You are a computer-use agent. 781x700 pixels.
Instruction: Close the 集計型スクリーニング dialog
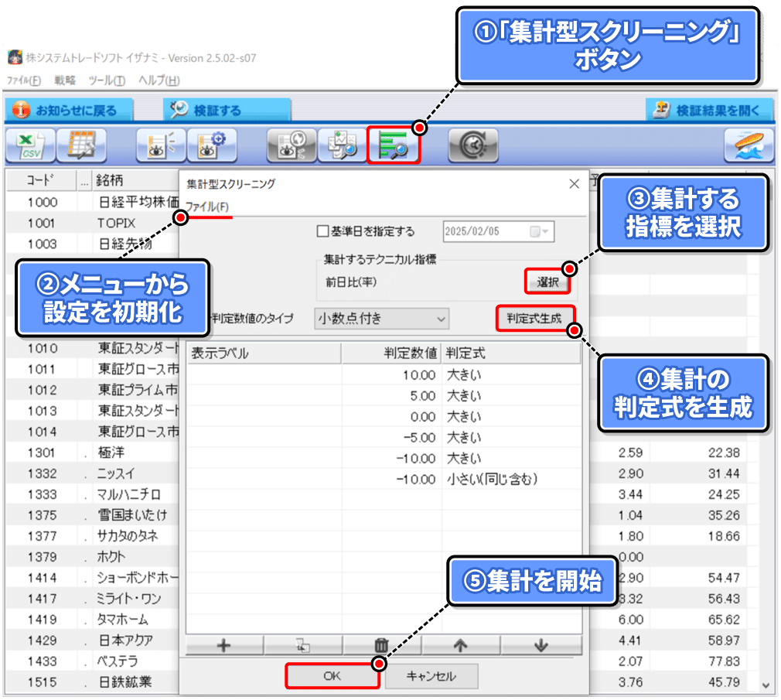575,184
